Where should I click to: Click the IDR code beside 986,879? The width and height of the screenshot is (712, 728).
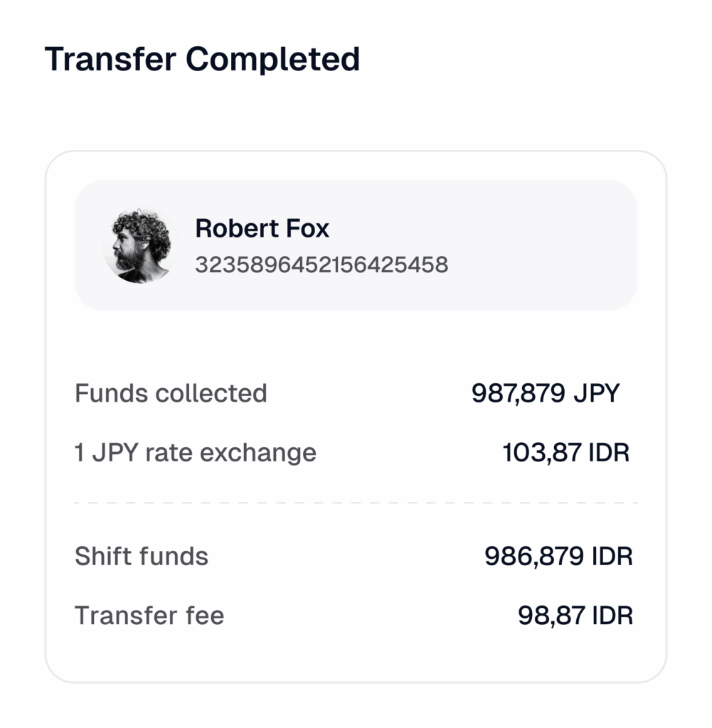(612, 556)
